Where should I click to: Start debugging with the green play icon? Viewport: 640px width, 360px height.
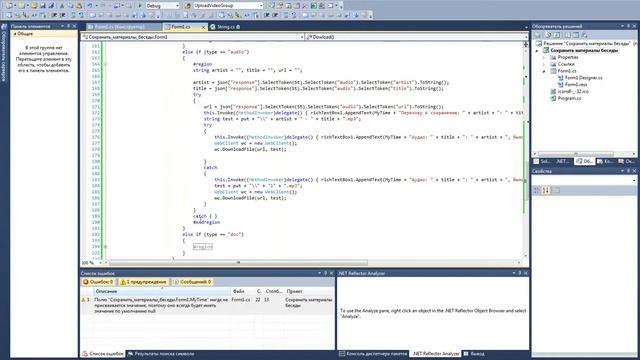point(140,6)
